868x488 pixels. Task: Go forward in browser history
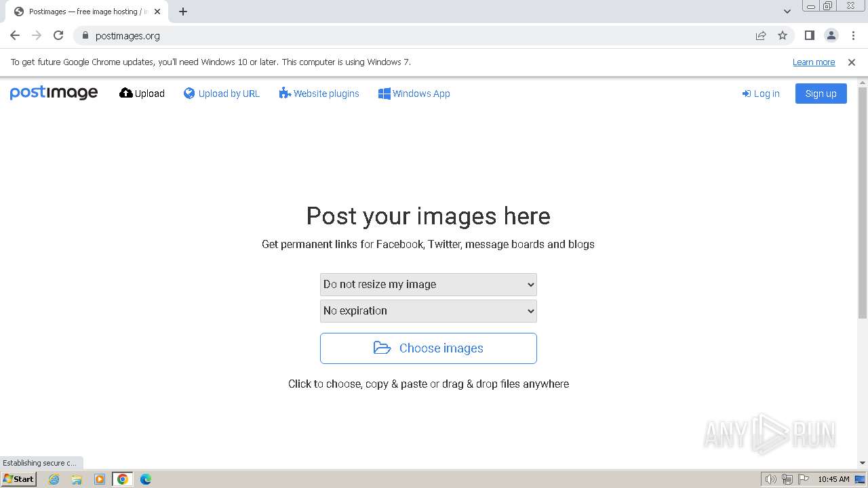[x=37, y=35]
